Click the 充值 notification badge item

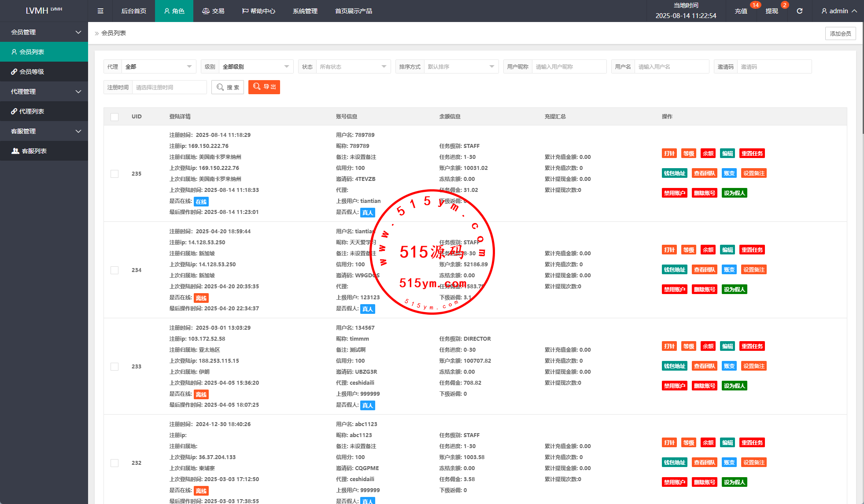point(741,11)
